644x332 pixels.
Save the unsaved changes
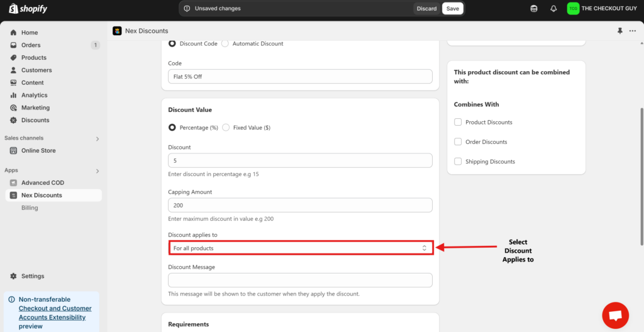coord(452,9)
